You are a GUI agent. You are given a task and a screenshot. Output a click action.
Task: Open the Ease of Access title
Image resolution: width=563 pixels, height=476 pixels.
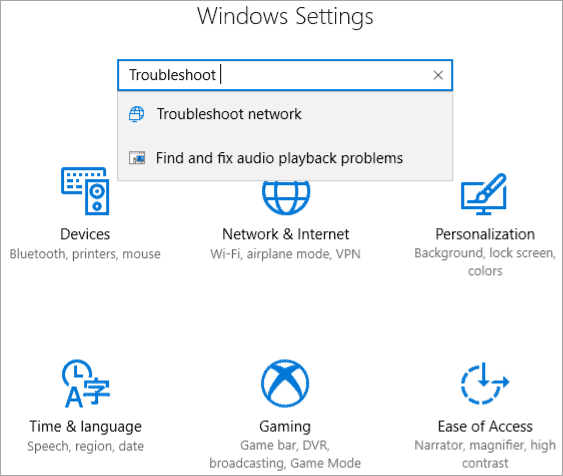tap(485, 426)
